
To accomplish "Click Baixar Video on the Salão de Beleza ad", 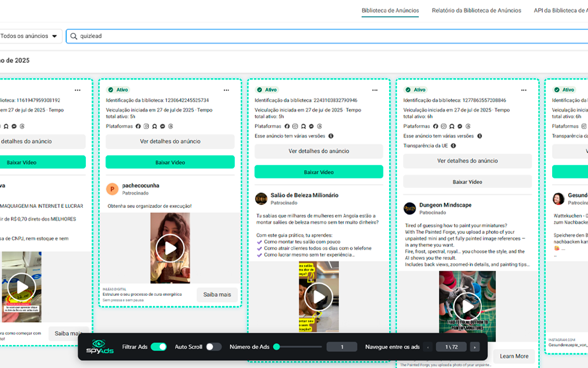I will point(318,172).
